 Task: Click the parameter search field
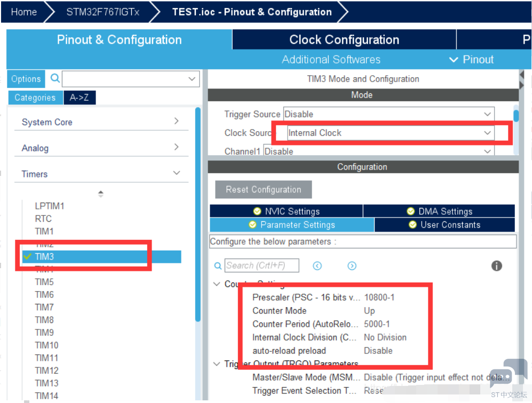click(261, 265)
